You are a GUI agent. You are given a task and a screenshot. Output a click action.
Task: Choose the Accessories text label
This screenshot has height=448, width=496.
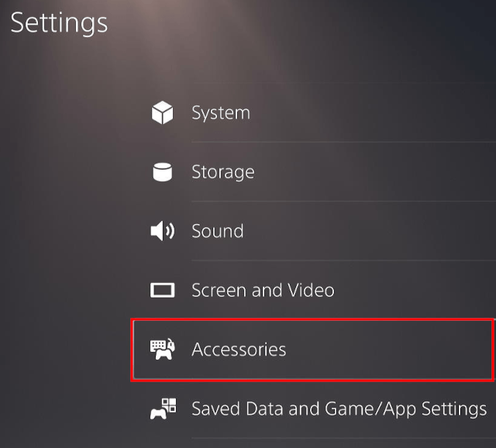pos(239,350)
